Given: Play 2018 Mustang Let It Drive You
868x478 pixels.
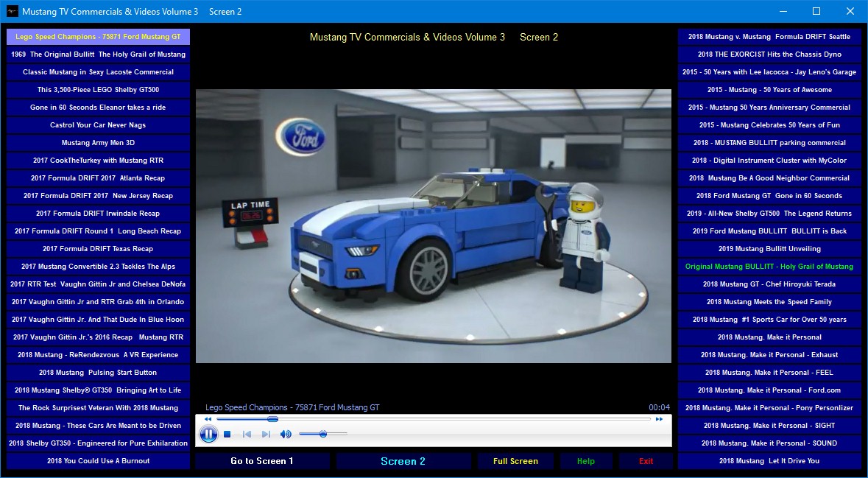Looking at the screenshot, I should click(769, 461).
